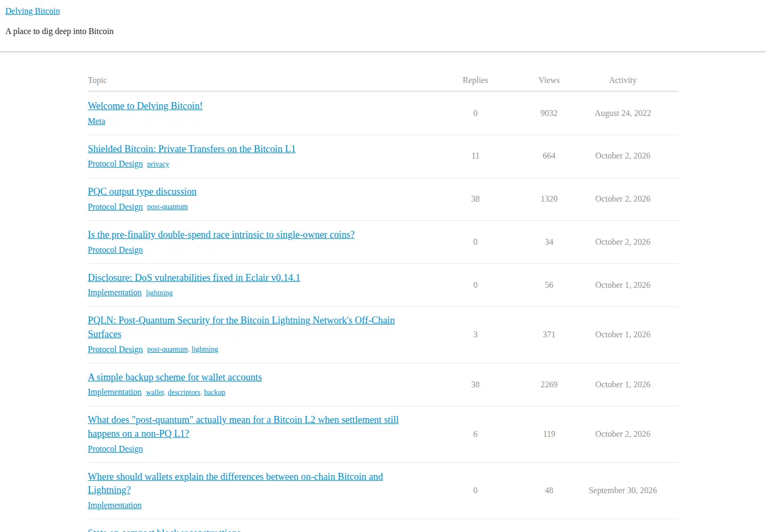Open Implementation category under Eclair disclosure topic
The image size is (766, 532).
pyautogui.click(x=115, y=293)
